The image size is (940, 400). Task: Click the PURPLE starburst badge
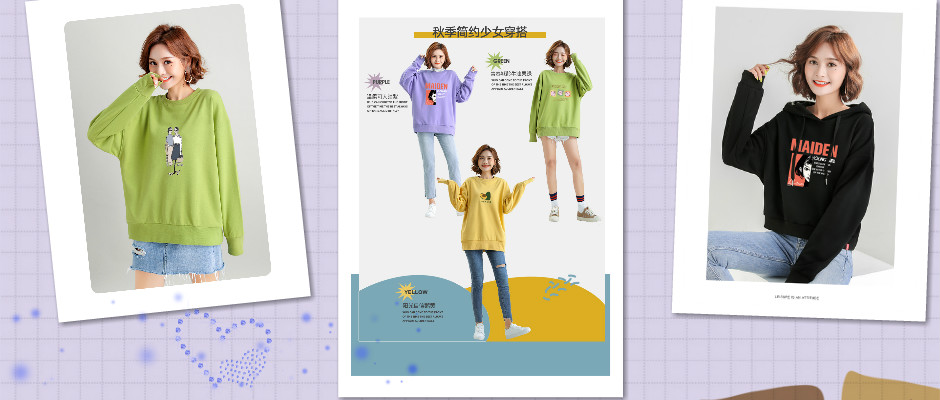(379, 82)
